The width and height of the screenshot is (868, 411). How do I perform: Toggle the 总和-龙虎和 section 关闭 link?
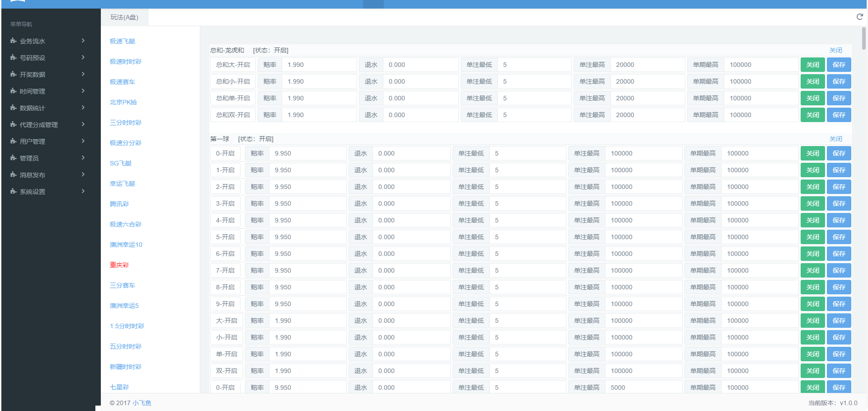[835, 50]
